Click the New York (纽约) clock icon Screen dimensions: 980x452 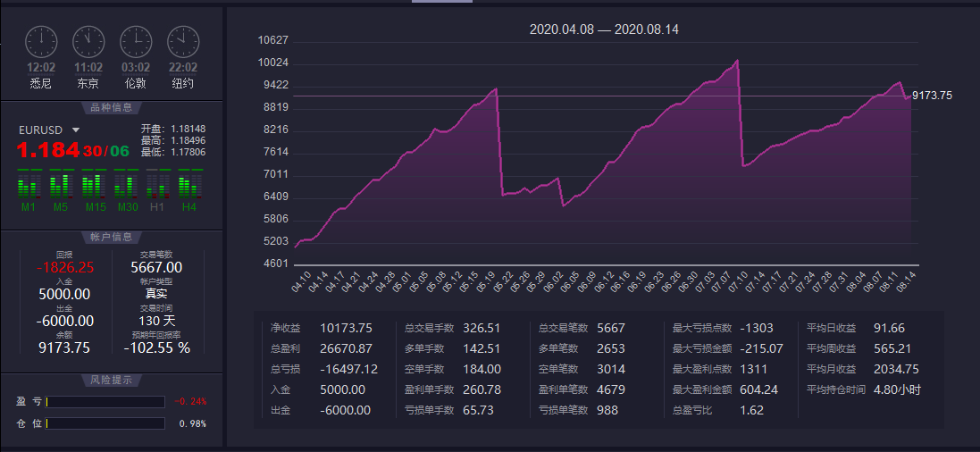click(x=183, y=41)
